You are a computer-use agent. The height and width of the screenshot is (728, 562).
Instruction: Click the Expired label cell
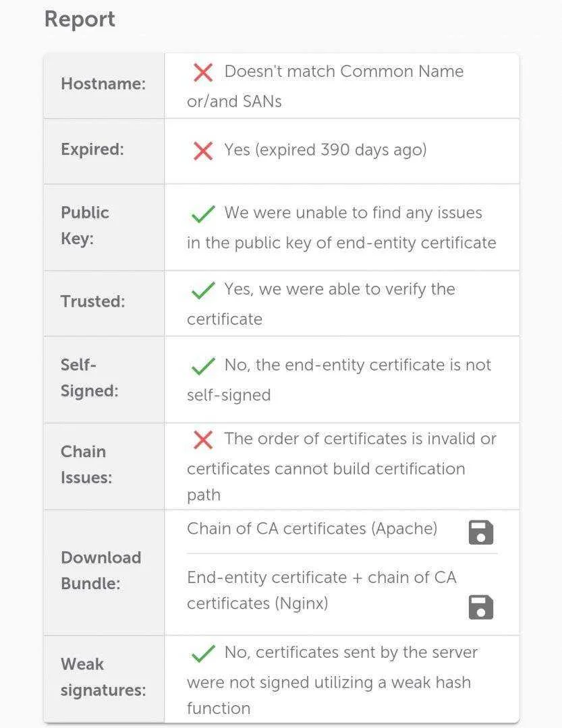(x=104, y=152)
